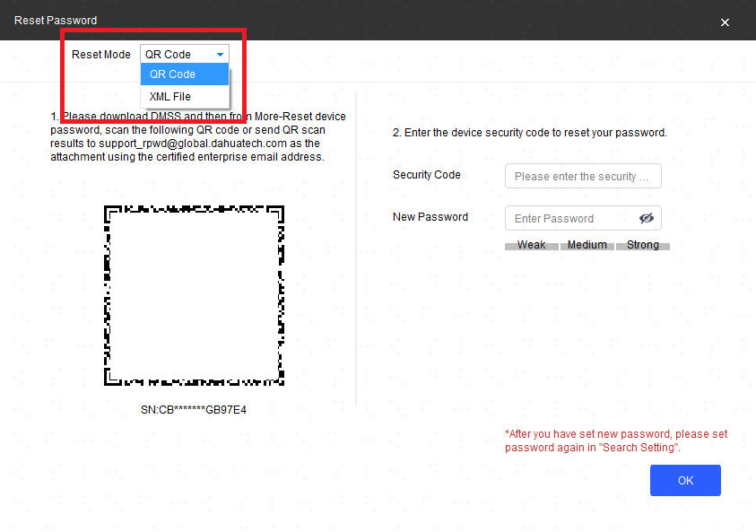Open the Reset Mode dropdown arrow
756x532 pixels.
coord(220,55)
